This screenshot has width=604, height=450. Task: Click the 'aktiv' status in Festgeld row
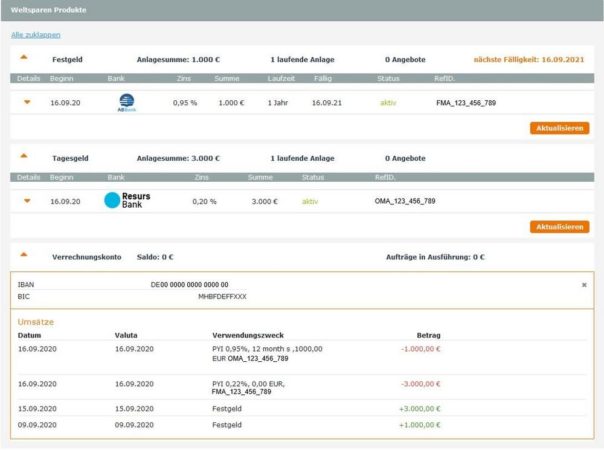point(388,103)
